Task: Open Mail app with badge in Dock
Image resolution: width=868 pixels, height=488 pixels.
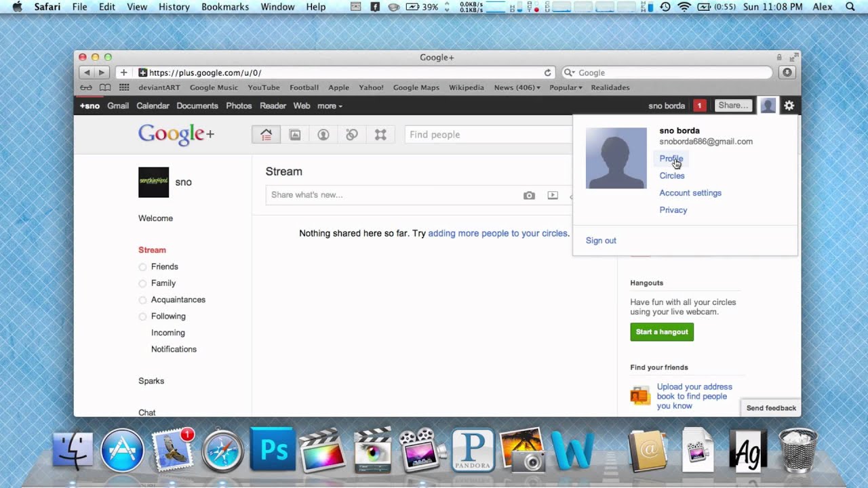Action: [x=172, y=449]
